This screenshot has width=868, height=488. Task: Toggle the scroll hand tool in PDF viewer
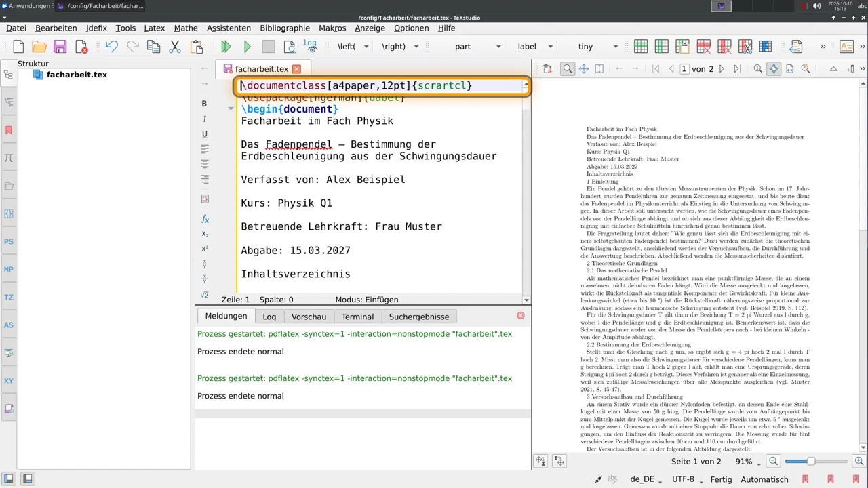point(583,69)
